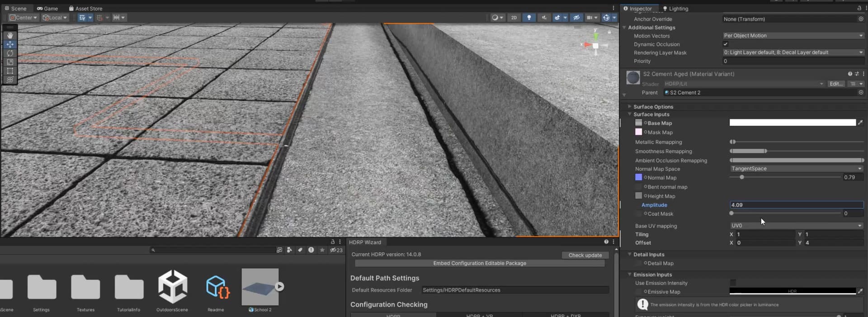Toggle hidden objects scene visibility icon
Viewport: 868px width, 317px height.
point(576,18)
